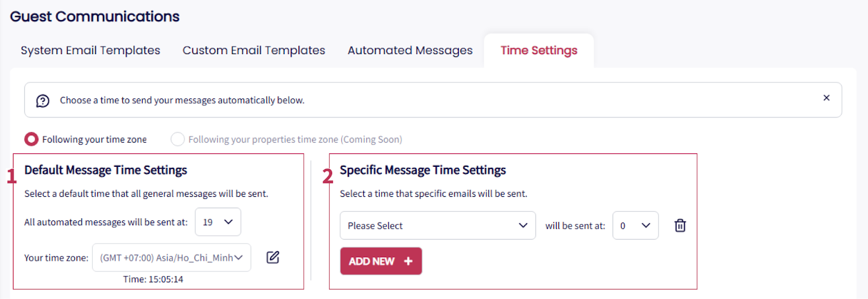Open the 'will be sent at' hour dropdown showing 0
Viewport: 868px width, 299px height.
635,225
